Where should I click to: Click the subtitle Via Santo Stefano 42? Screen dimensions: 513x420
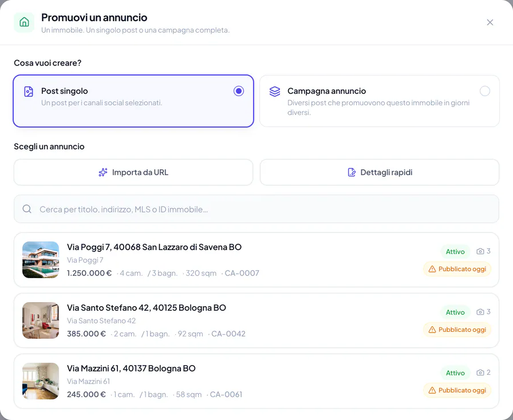pyautogui.click(x=101, y=320)
